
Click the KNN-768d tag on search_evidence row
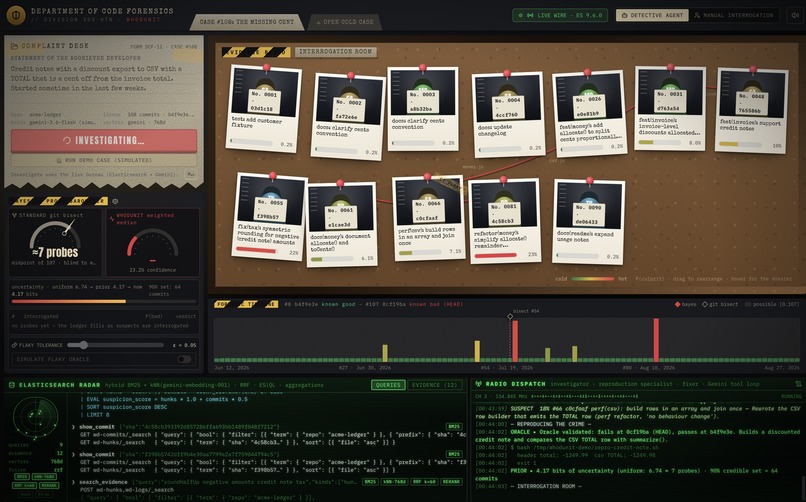pos(395,482)
